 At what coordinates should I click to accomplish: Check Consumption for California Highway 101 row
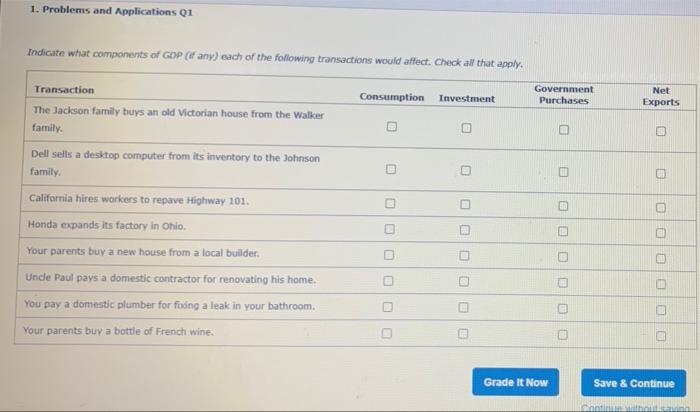click(390, 204)
